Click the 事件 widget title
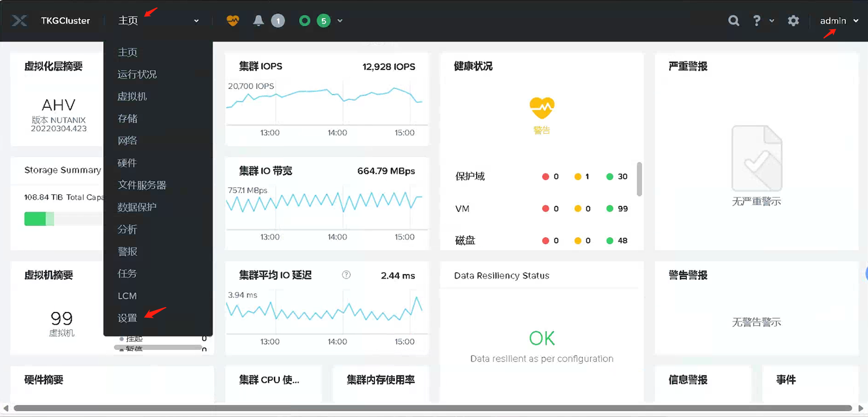The height and width of the screenshot is (417, 868). coord(786,380)
